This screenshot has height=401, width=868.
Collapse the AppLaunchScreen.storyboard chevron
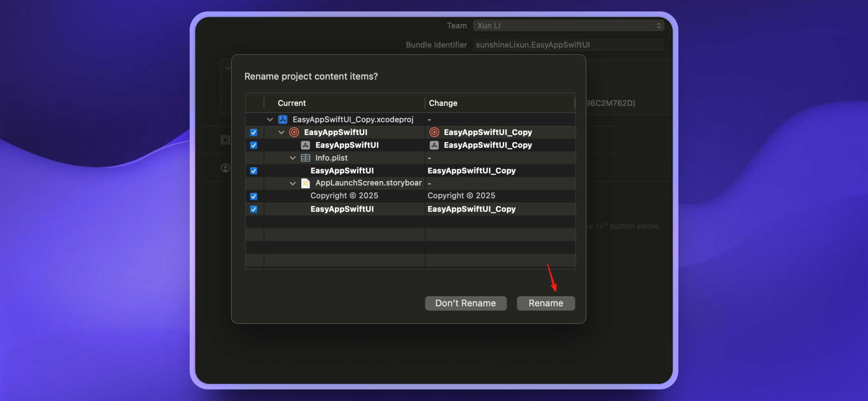click(x=292, y=184)
